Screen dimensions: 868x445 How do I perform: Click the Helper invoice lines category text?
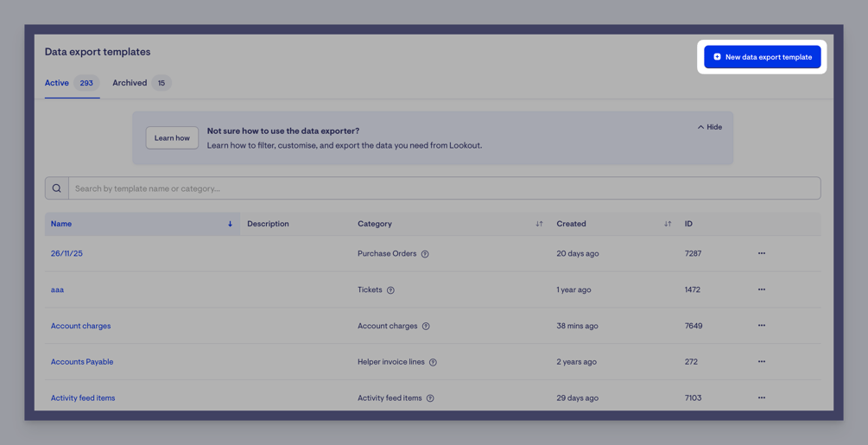click(391, 362)
